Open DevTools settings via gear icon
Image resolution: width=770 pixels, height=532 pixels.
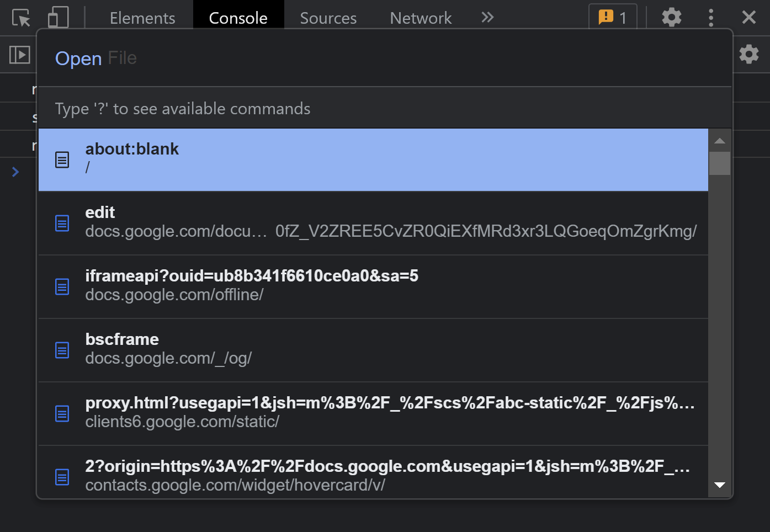click(x=671, y=17)
